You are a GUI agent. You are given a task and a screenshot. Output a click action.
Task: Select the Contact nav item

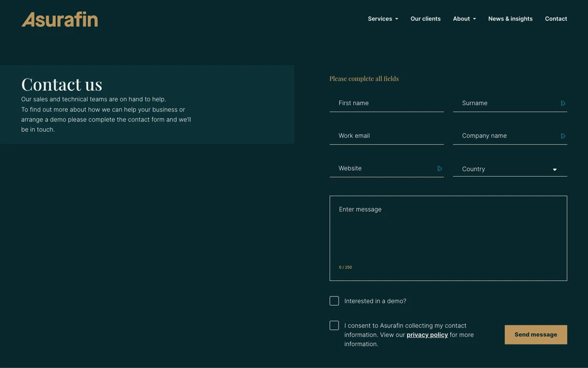556,19
